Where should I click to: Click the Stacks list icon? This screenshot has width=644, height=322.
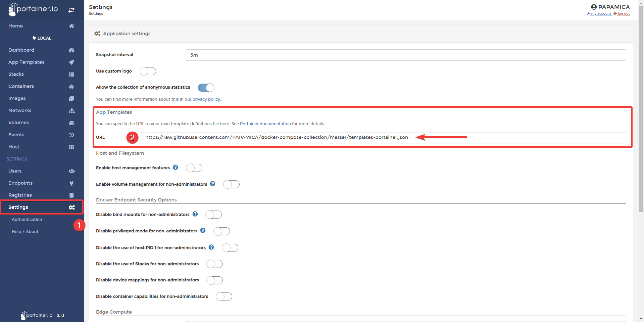71,74
